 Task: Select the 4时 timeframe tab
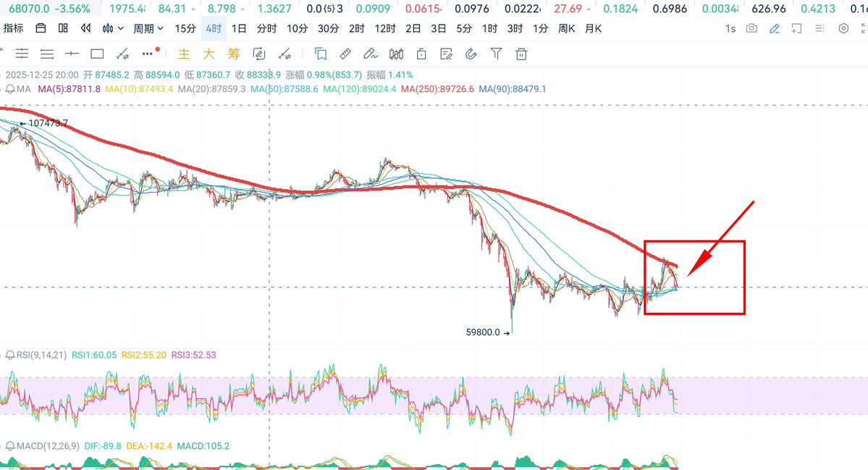point(214,28)
